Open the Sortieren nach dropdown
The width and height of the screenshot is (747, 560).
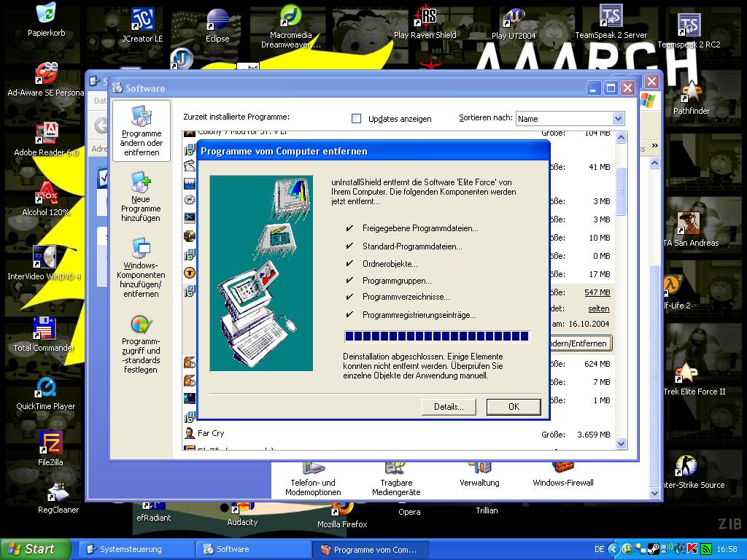coord(570,119)
